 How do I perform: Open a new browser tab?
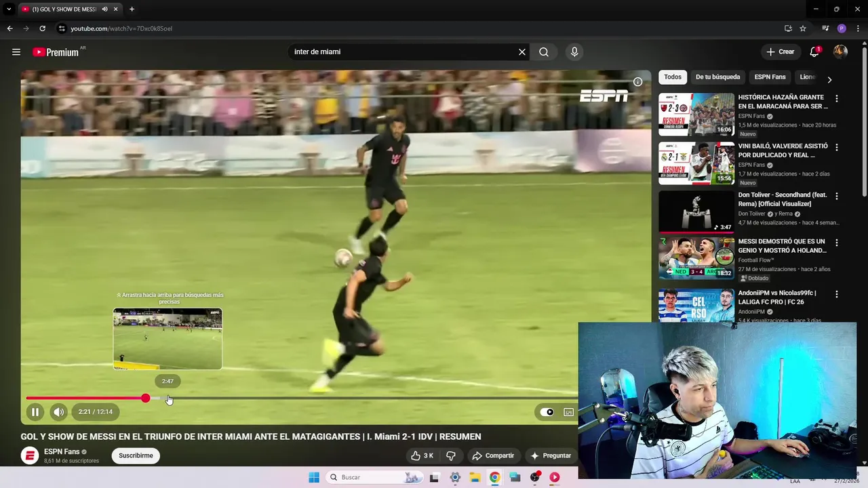coord(132,9)
